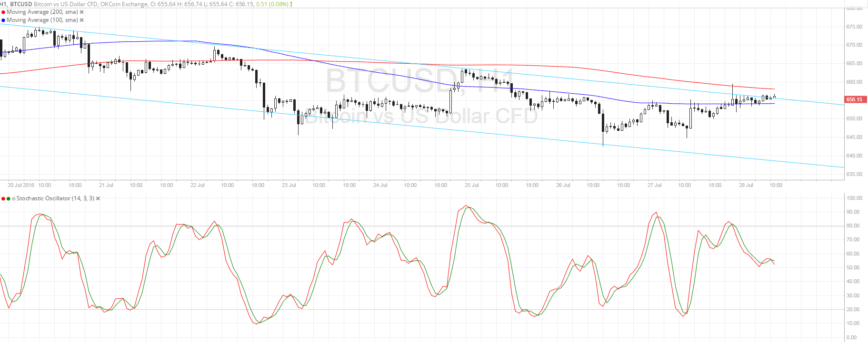Click the green up arrow beside 0.08%
The height and width of the screenshot is (343, 868).
(291, 4)
